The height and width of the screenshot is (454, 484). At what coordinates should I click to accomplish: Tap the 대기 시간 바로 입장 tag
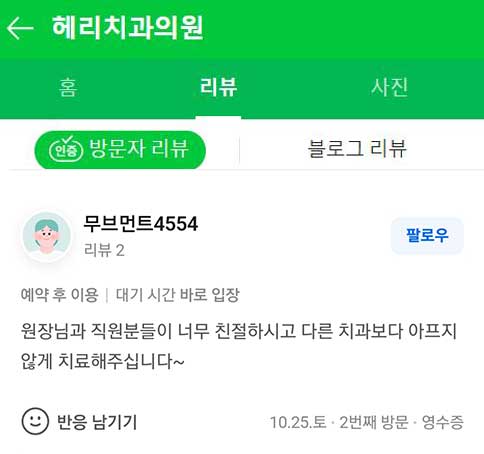click(178, 295)
